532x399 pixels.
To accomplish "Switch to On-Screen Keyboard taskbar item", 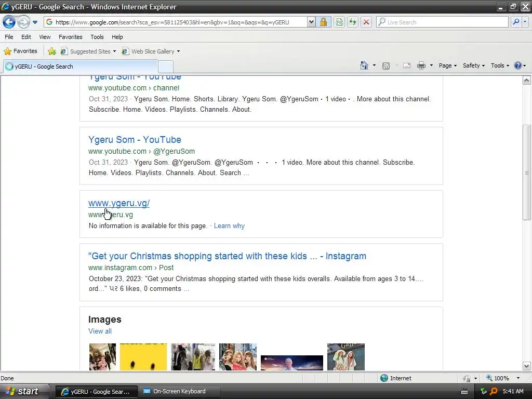I will [179, 391].
